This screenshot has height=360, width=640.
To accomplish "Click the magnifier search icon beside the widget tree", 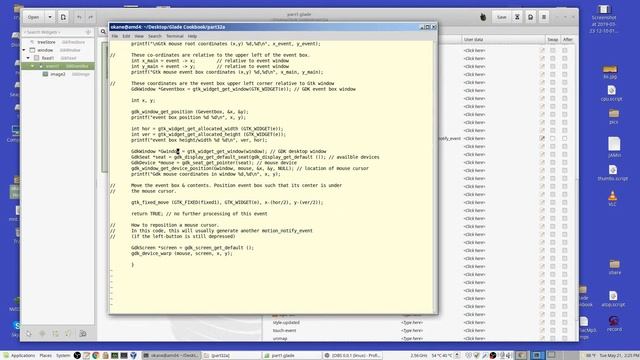I will point(103,31).
